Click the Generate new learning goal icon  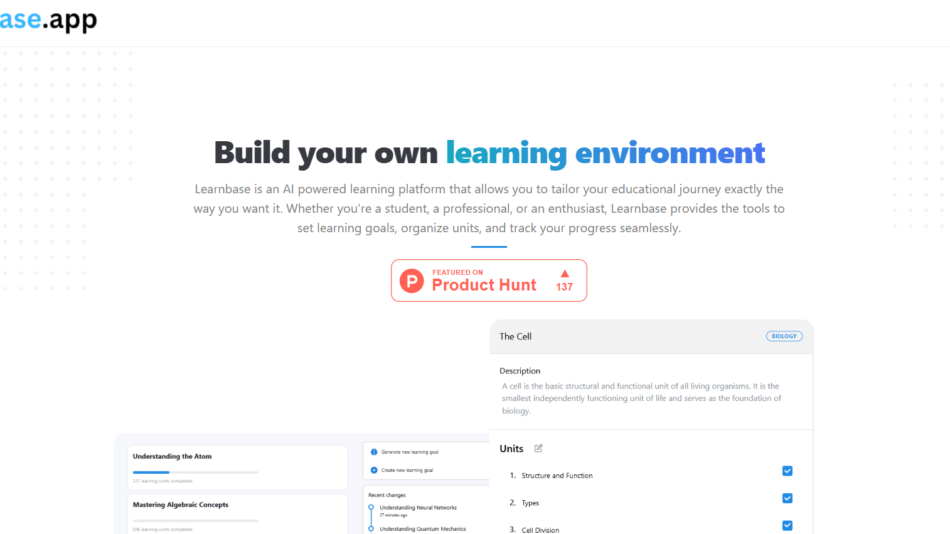[374, 452]
